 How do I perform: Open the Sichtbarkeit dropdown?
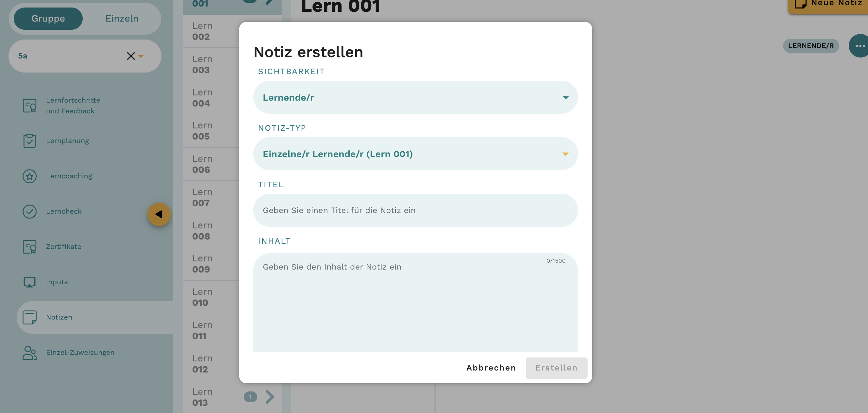(415, 97)
